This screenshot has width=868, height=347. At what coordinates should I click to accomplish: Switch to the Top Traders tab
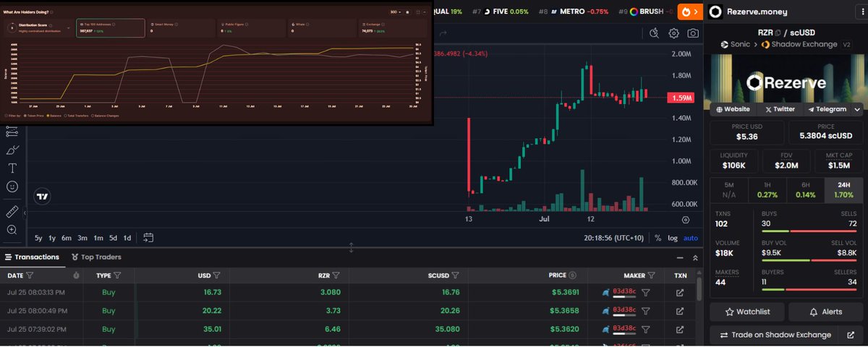pos(96,257)
